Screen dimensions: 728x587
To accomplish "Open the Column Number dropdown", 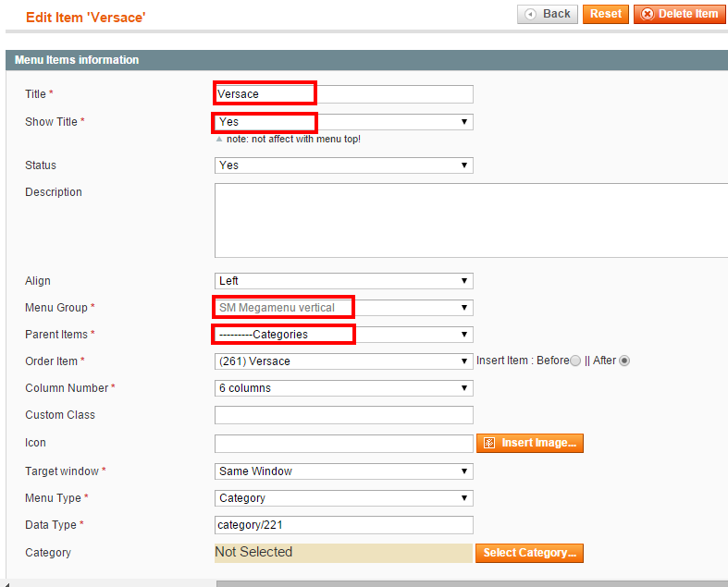I will coord(344,388).
